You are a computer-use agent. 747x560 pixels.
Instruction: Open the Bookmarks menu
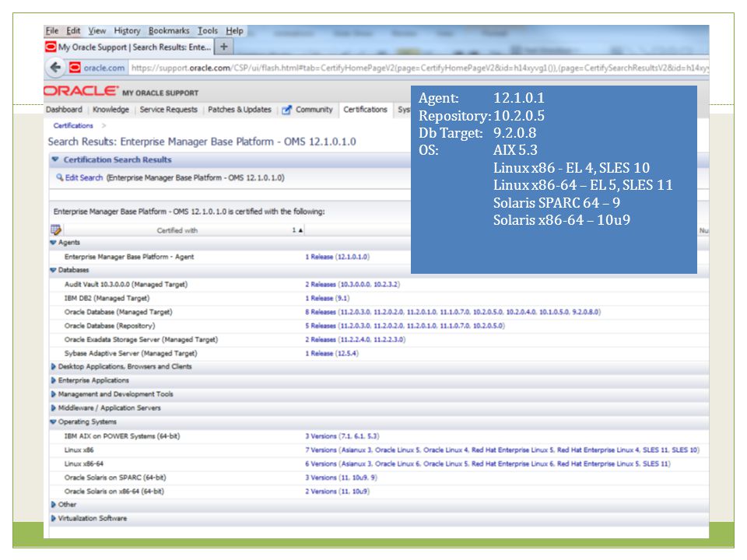(x=169, y=30)
